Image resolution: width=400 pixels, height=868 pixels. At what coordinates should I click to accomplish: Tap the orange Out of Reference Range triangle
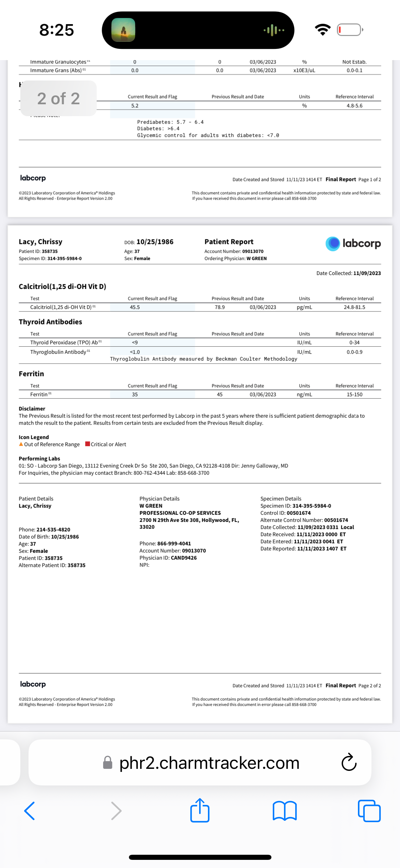pyautogui.click(x=21, y=444)
